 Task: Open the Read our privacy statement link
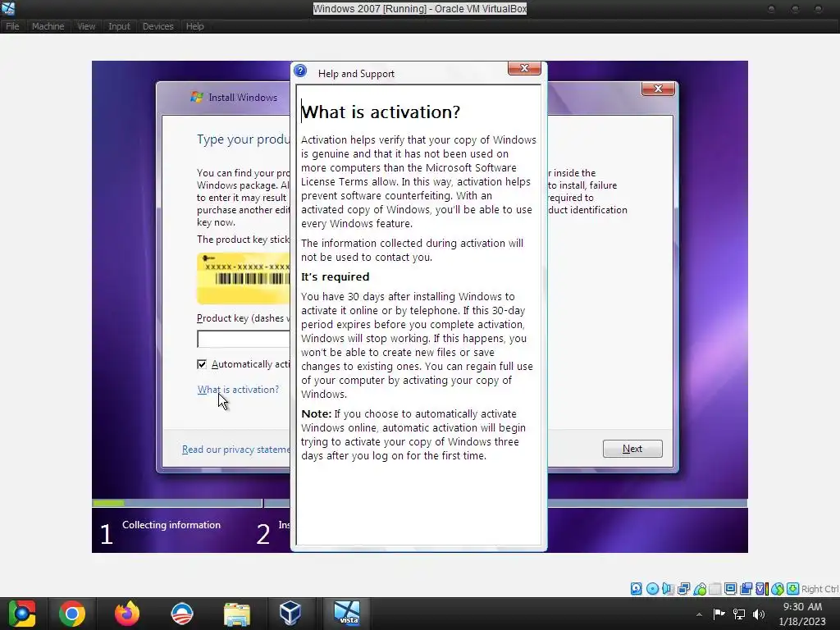coord(235,450)
